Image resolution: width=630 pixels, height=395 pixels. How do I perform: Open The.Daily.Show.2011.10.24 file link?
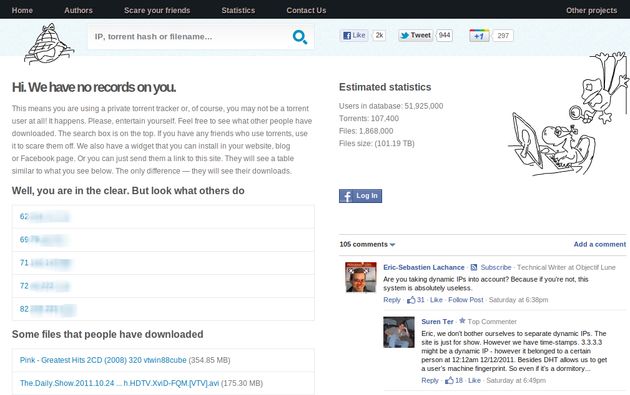point(120,383)
